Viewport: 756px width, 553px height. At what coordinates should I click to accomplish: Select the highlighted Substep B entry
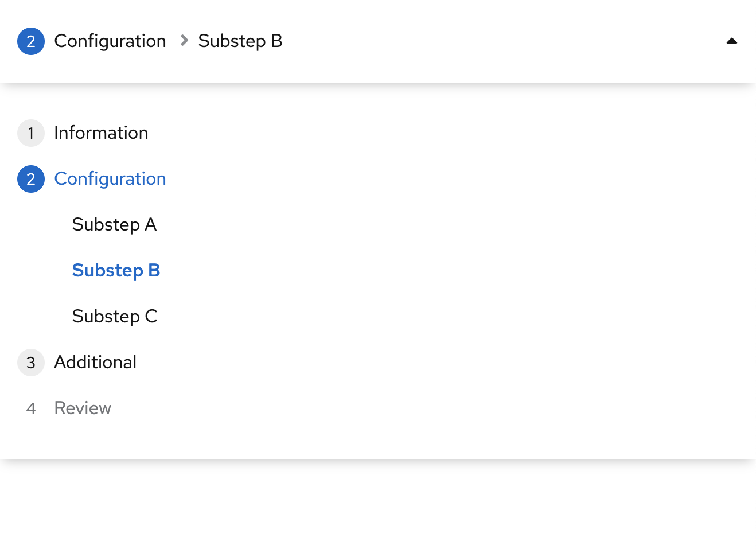[x=116, y=270]
